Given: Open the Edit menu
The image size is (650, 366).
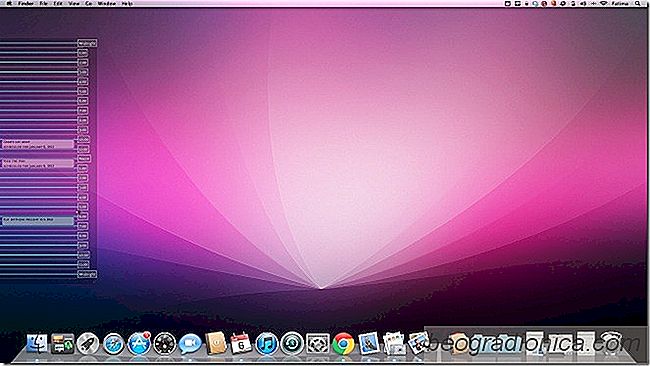Looking at the screenshot, I should click(58, 3).
